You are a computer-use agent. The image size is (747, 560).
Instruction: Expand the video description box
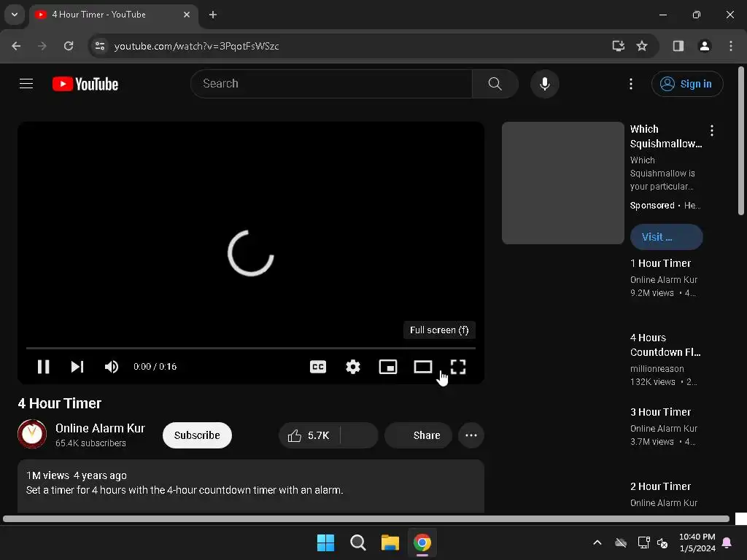pos(251,486)
